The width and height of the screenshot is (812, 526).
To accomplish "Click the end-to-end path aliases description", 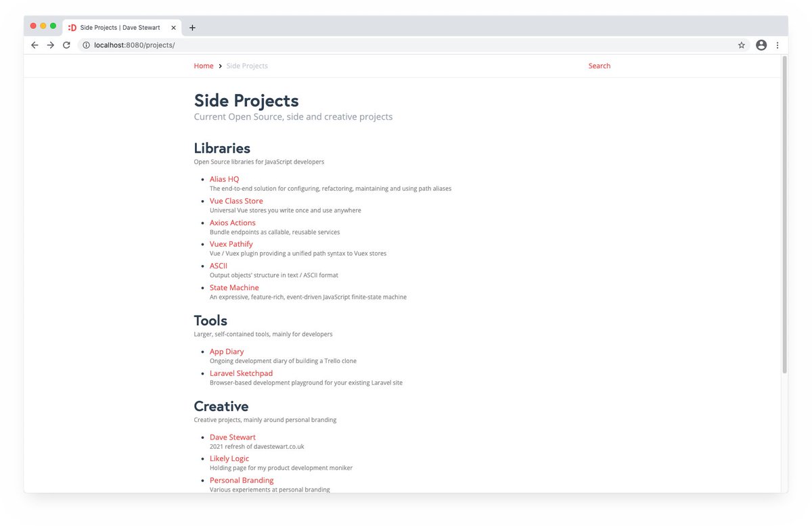I will (x=330, y=189).
